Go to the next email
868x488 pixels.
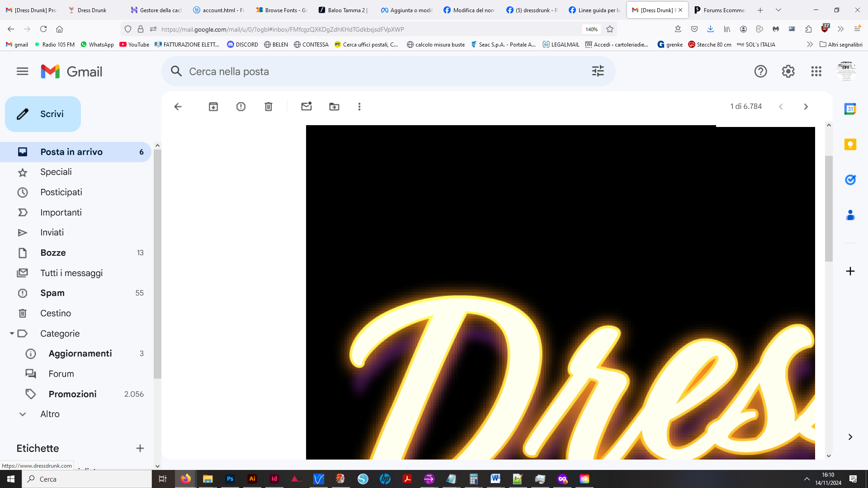coord(806,107)
